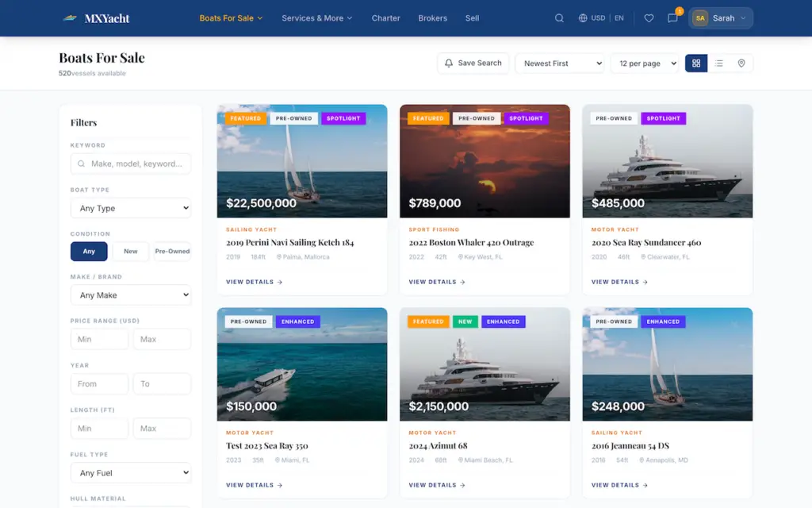Open 2019 Perini Navi Sailing Ketch 184 title
This screenshot has height=508, width=812.
click(x=290, y=243)
